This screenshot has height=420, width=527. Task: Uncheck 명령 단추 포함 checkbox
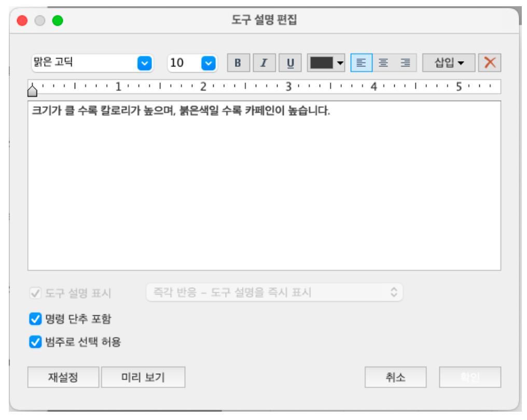pyautogui.click(x=35, y=319)
